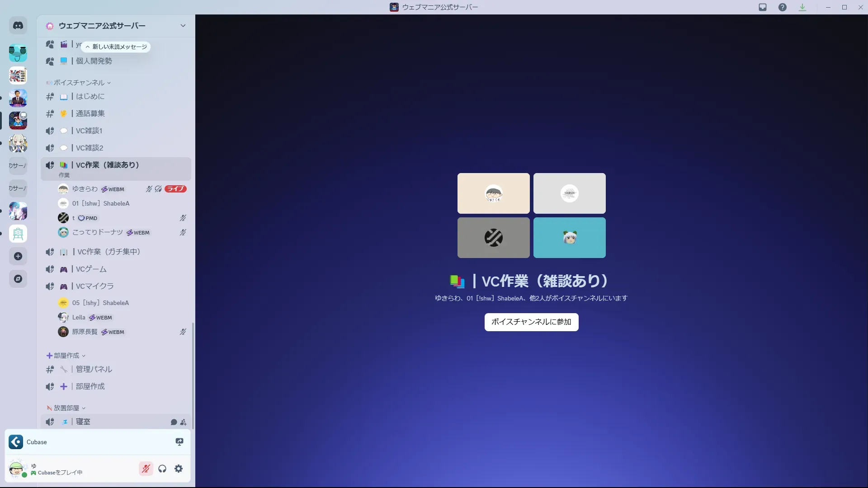Open user settings gear icon
This screenshot has width=868, height=488.
pyautogui.click(x=179, y=469)
